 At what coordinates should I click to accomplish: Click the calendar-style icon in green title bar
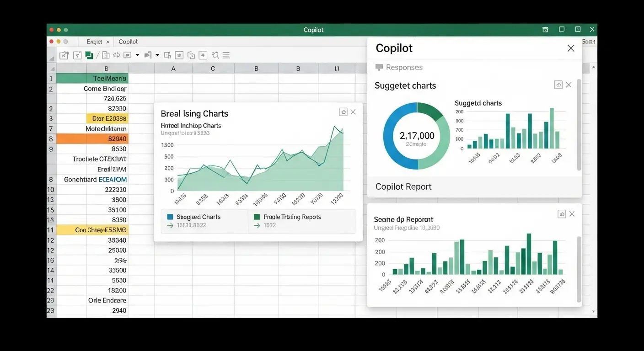[545, 30]
